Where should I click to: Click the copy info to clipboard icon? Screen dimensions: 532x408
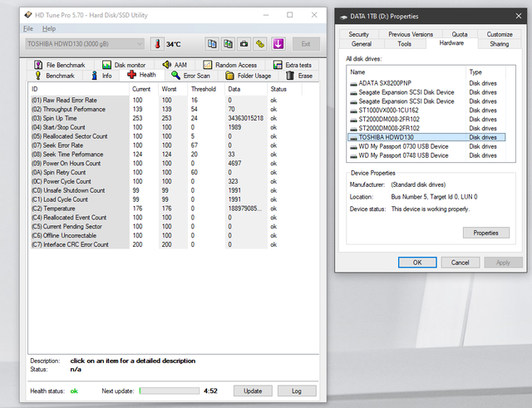pyautogui.click(x=212, y=44)
